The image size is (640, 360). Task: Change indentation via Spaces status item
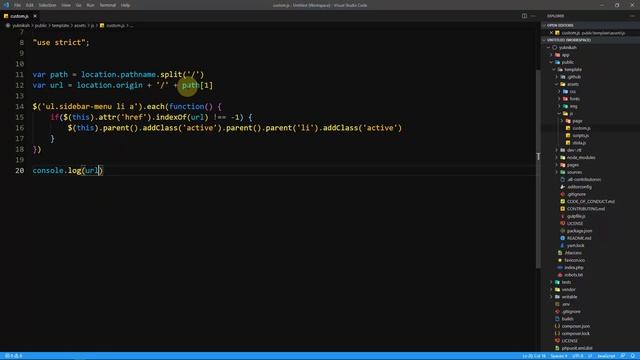click(x=559, y=356)
